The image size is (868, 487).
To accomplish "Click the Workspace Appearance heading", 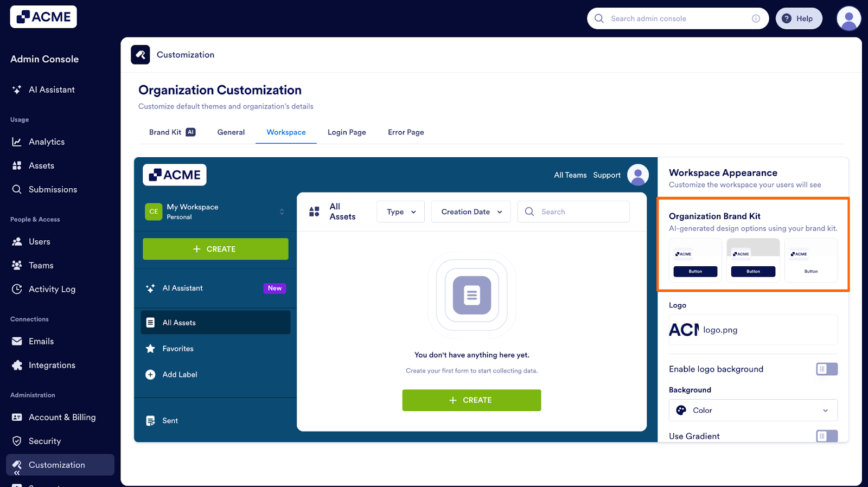I will click(723, 173).
